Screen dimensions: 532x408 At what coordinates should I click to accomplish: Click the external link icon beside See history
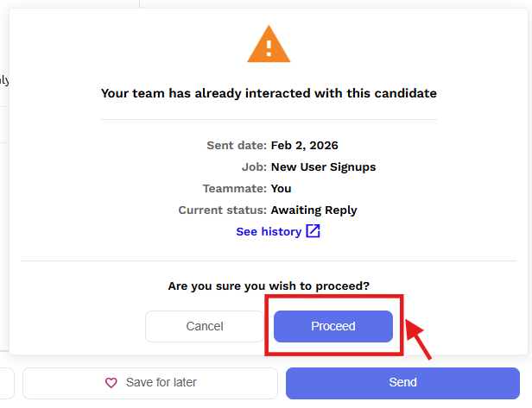(x=313, y=231)
